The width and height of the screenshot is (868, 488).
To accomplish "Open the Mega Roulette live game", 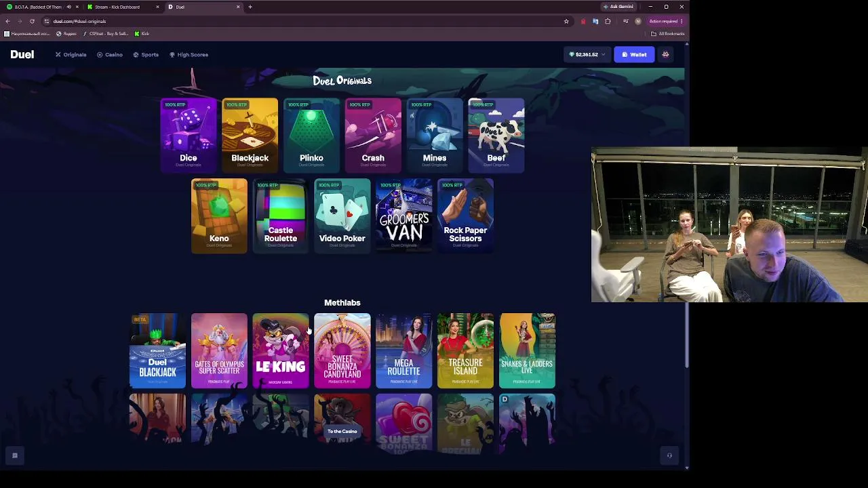I will pos(403,350).
